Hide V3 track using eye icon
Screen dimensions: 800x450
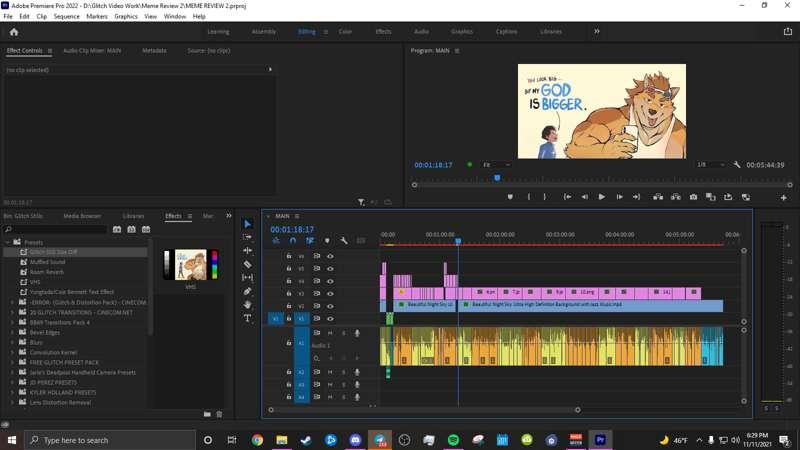pos(330,293)
